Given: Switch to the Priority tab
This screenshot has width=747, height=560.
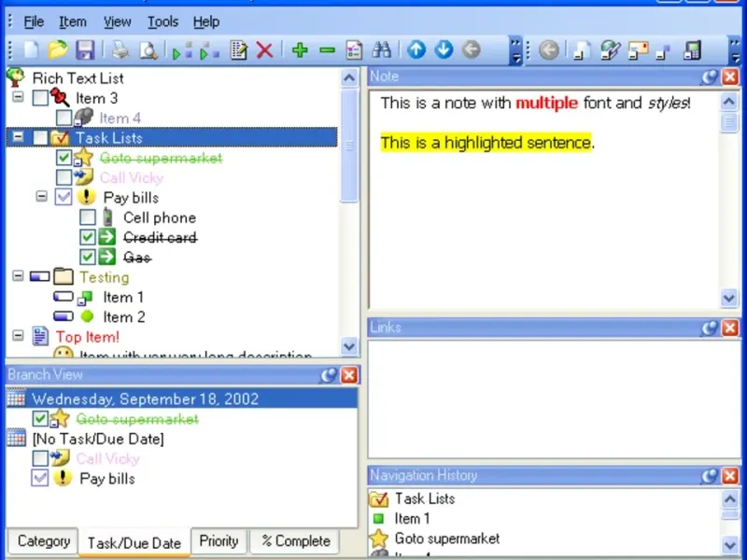Looking at the screenshot, I should tap(218, 541).
